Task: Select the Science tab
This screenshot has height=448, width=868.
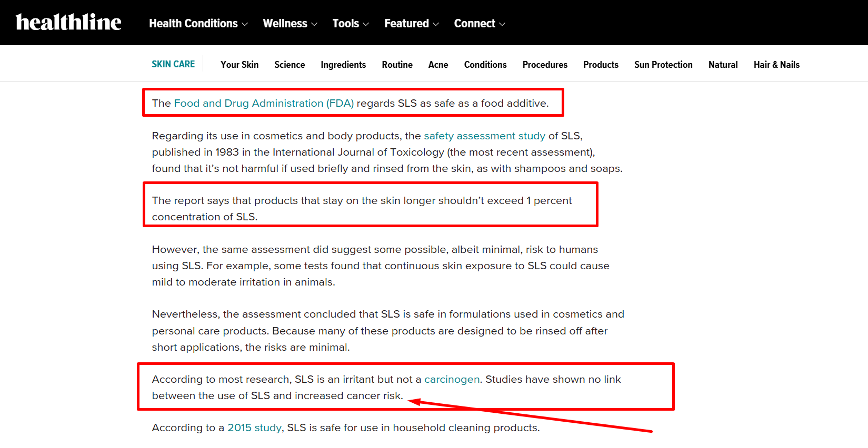Action: click(290, 65)
